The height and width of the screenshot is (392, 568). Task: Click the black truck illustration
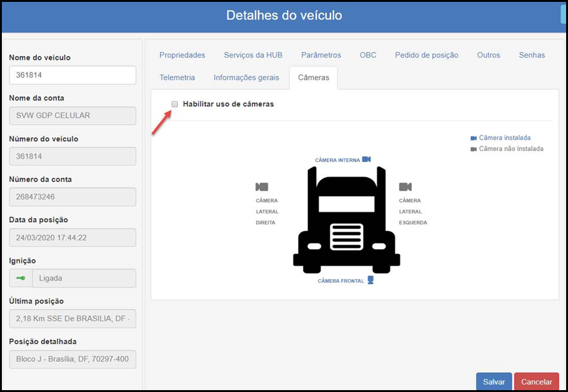coord(347,220)
